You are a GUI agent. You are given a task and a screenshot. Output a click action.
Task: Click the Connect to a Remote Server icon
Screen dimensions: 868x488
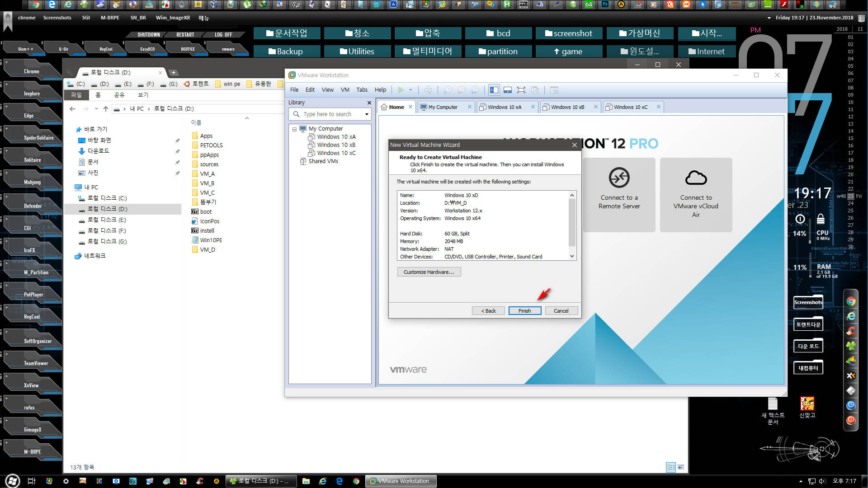point(619,178)
